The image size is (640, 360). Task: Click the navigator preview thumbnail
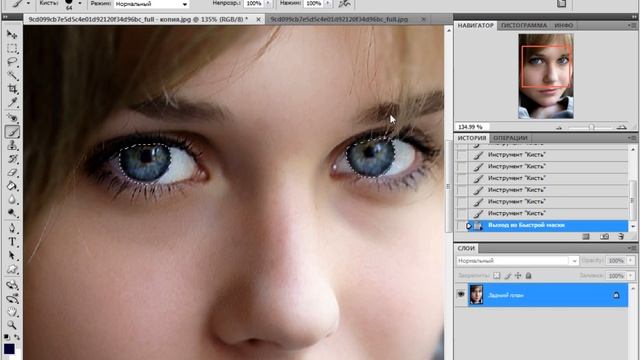[546, 76]
